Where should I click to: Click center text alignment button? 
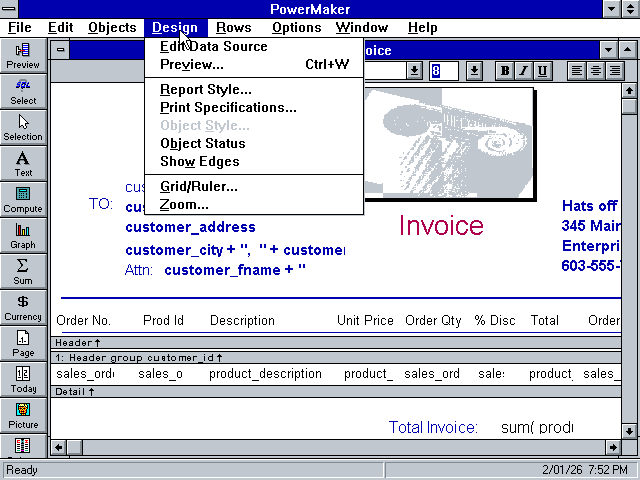click(x=596, y=71)
